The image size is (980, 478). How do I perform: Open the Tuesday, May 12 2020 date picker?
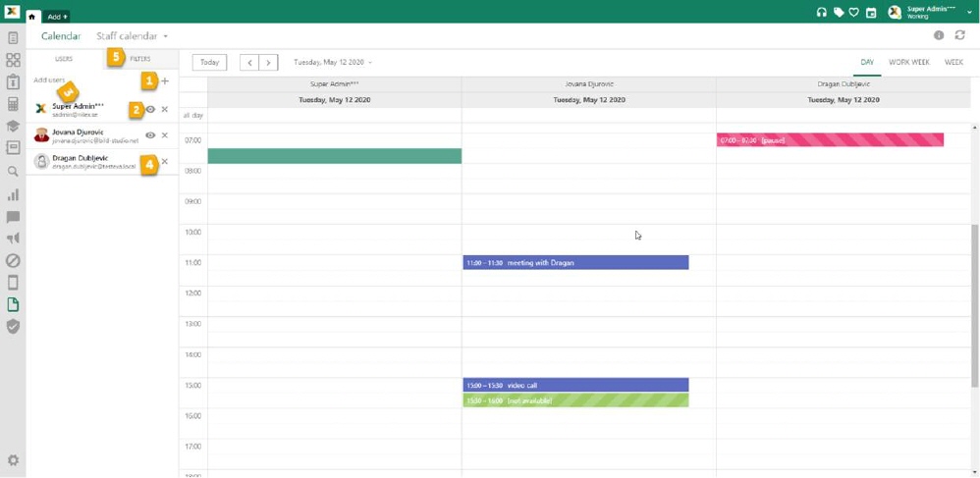coord(333,62)
